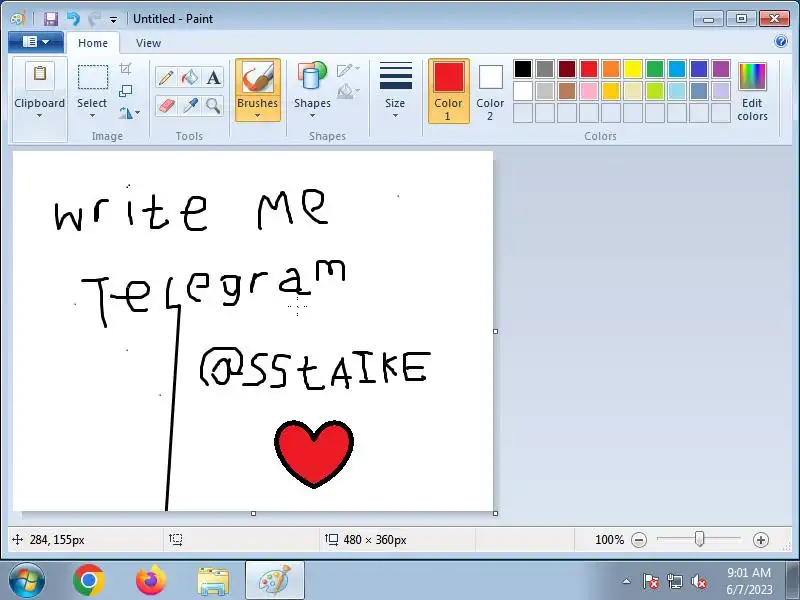Pick the green color swatch
800x600 pixels.
tap(655, 69)
